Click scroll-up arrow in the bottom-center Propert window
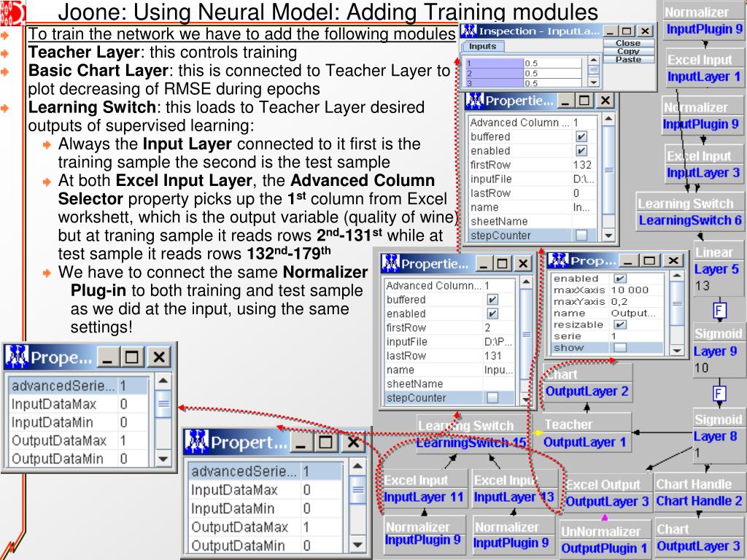The image size is (747, 560). pos(357,466)
